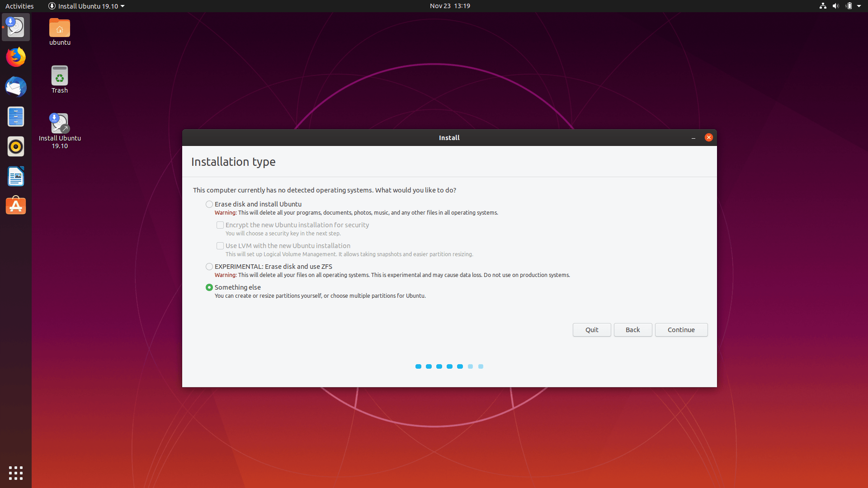Launch Thunderbird mail from dock
This screenshot has width=868, height=488.
[16, 87]
